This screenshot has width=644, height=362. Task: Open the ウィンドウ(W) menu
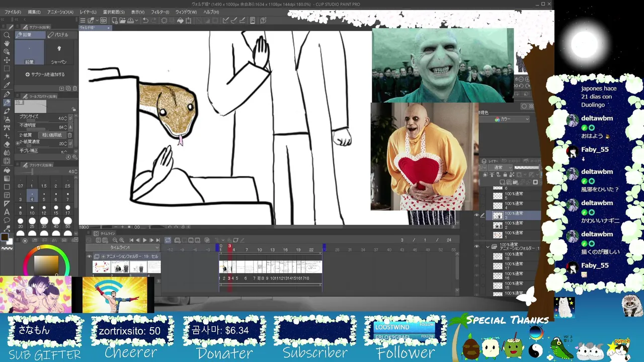pyautogui.click(x=186, y=12)
